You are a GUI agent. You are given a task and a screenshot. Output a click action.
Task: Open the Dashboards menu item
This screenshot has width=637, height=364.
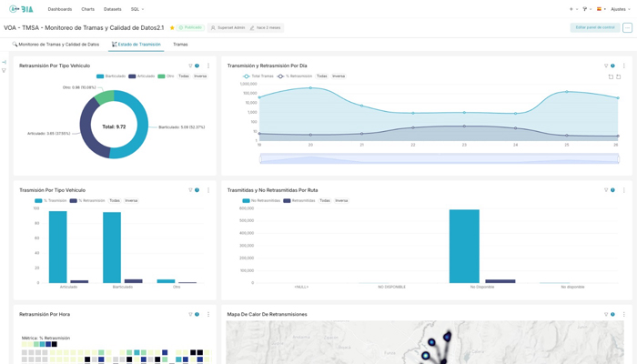pyautogui.click(x=60, y=9)
